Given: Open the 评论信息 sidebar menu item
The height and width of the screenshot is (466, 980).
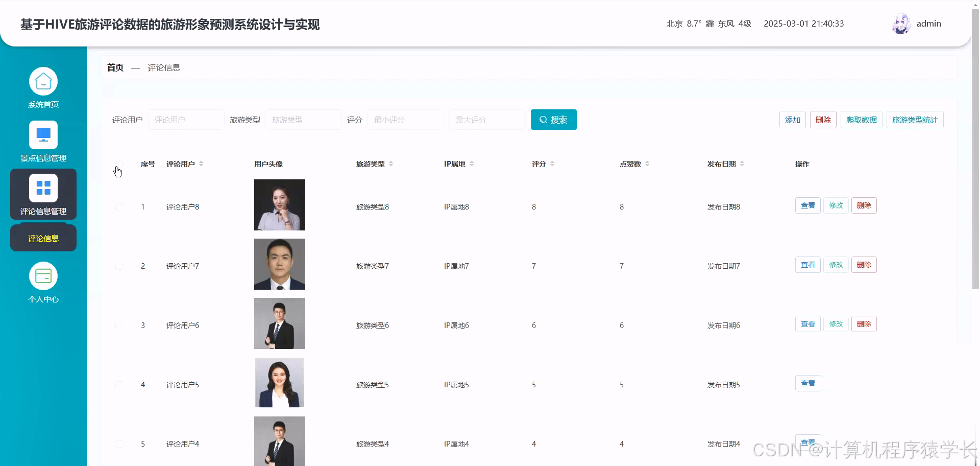Looking at the screenshot, I should pos(43,237).
